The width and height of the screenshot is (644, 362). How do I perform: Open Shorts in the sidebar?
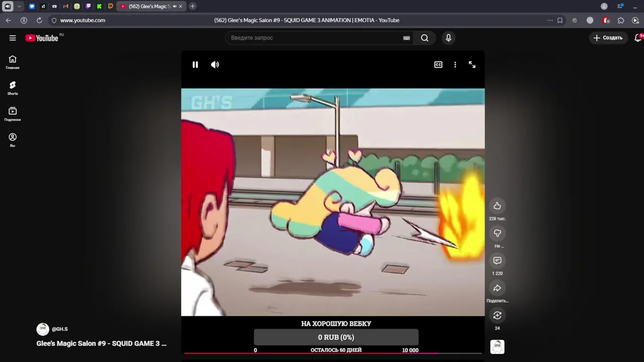pyautogui.click(x=13, y=88)
